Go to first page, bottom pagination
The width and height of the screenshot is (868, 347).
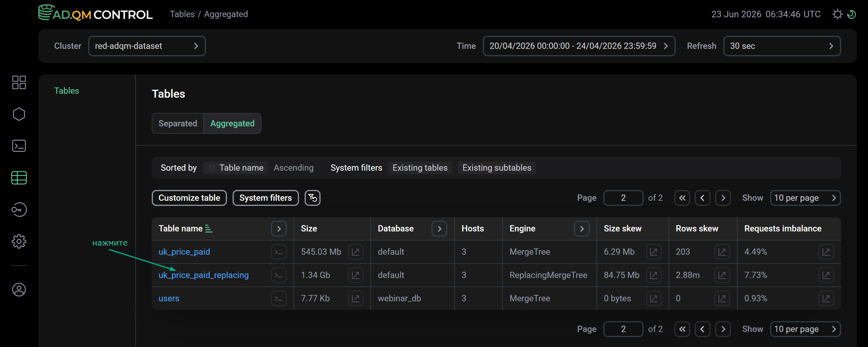point(682,329)
